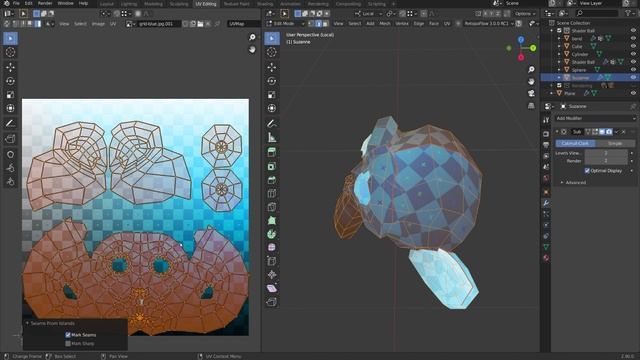Select the Move tool in UV editor
The height and width of the screenshot is (360, 640).
[11, 67]
